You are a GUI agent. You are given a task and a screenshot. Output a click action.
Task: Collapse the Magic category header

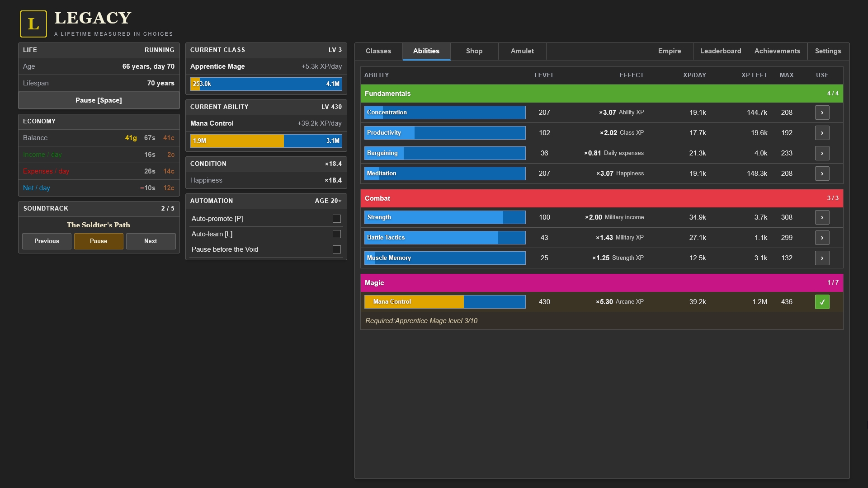pos(602,283)
